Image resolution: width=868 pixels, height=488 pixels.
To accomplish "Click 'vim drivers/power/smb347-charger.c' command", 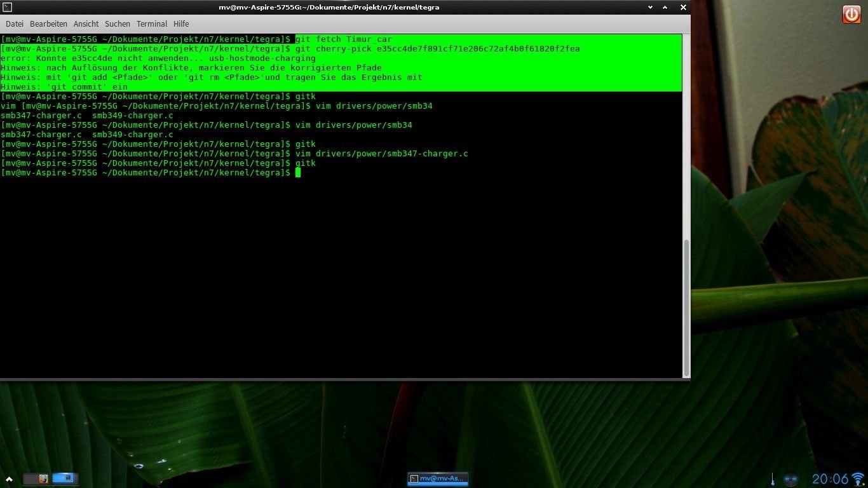I will coord(382,153).
